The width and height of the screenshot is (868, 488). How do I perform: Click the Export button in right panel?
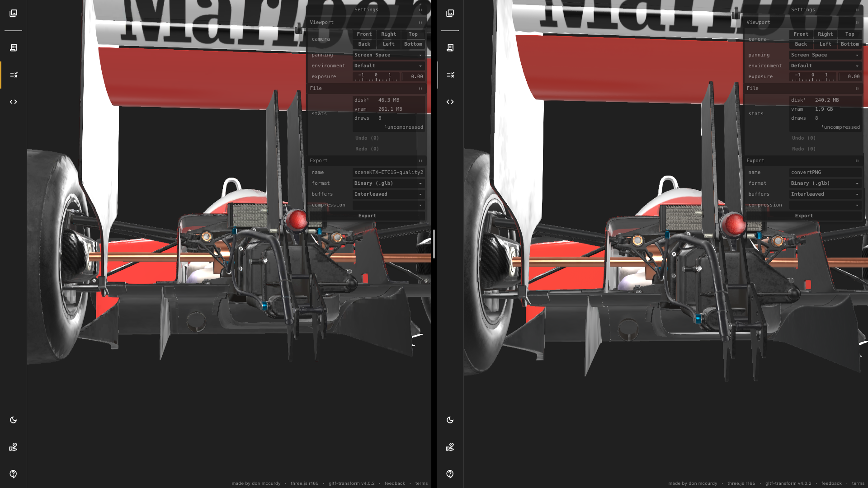803,216
